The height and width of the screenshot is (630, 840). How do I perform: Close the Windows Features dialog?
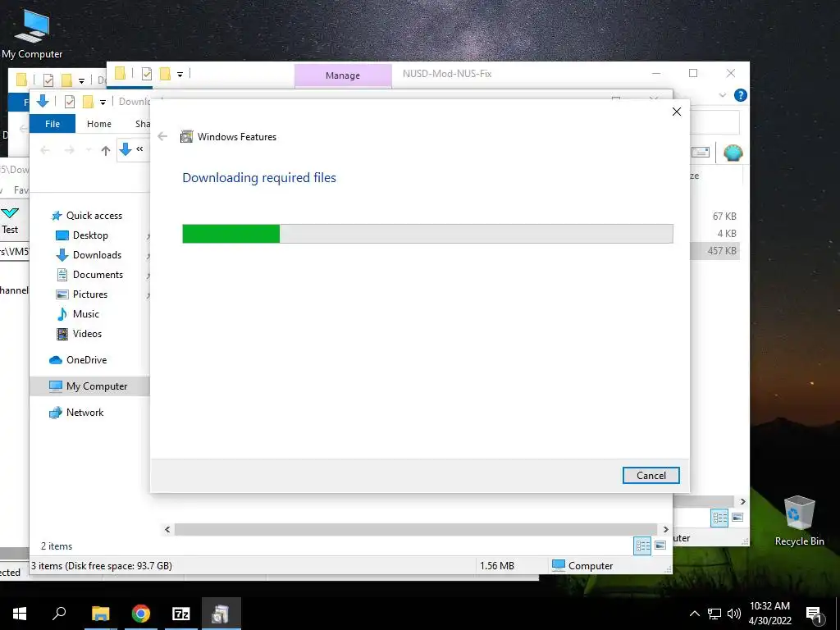tap(677, 112)
